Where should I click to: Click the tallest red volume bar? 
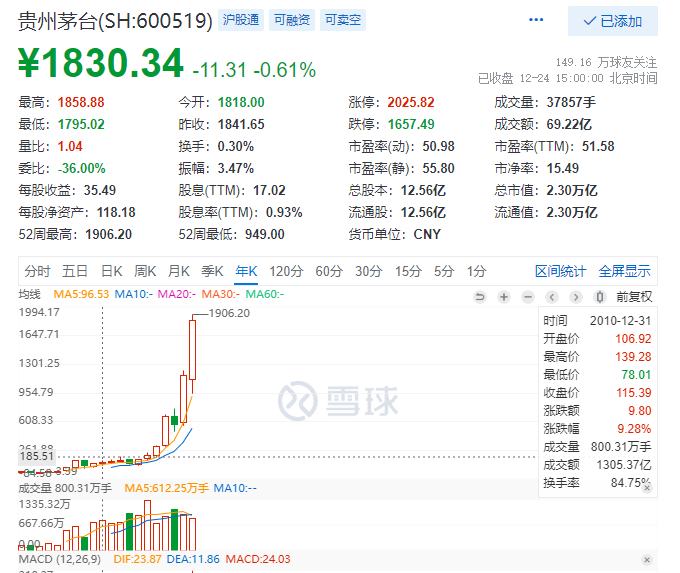[x=147, y=525]
